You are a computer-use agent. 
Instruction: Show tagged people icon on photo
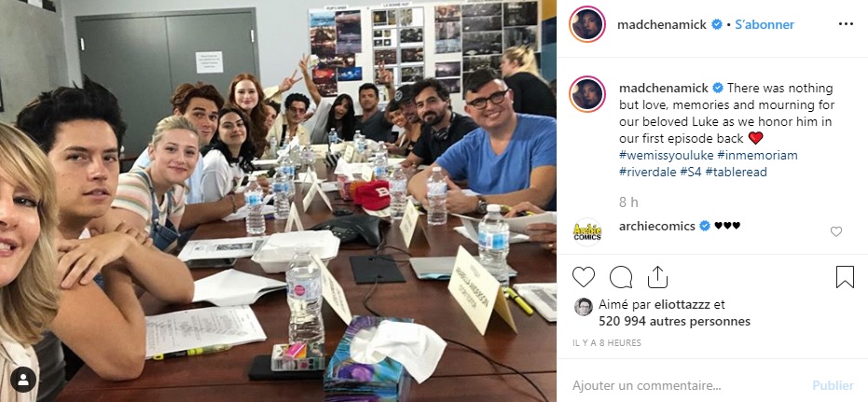coord(23,380)
